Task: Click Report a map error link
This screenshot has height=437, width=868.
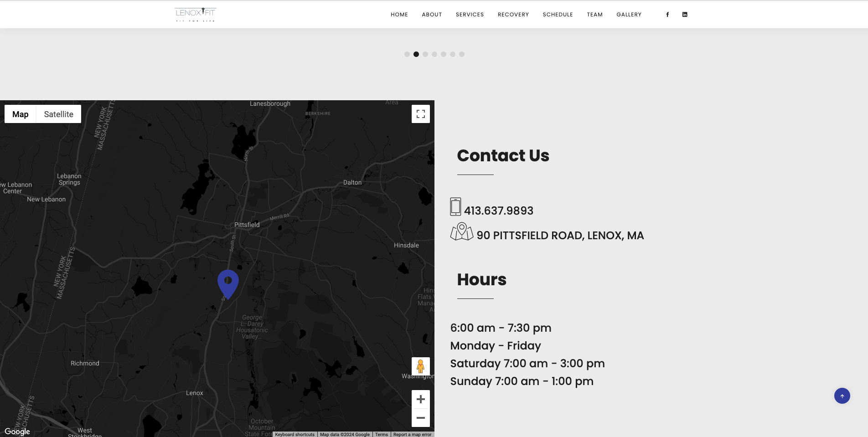Action: click(x=412, y=434)
